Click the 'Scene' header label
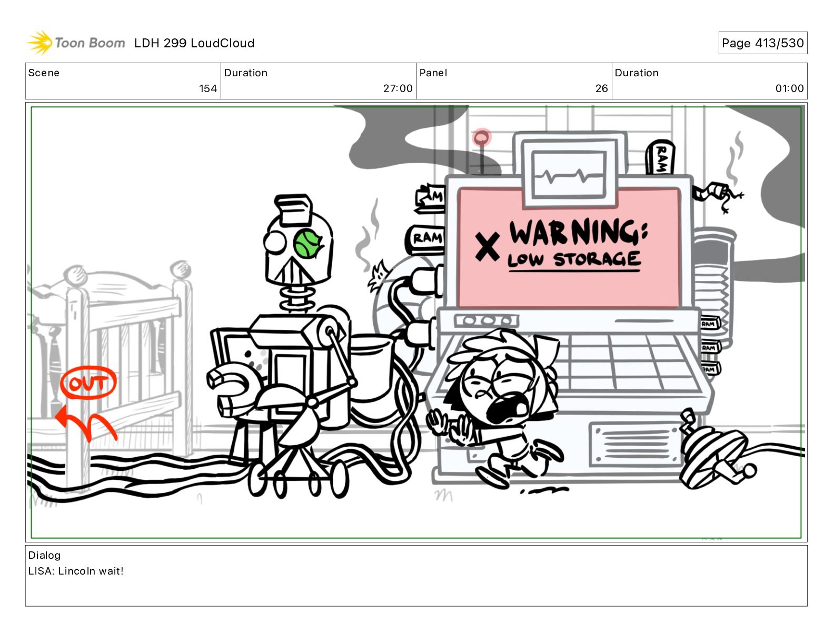 point(44,73)
